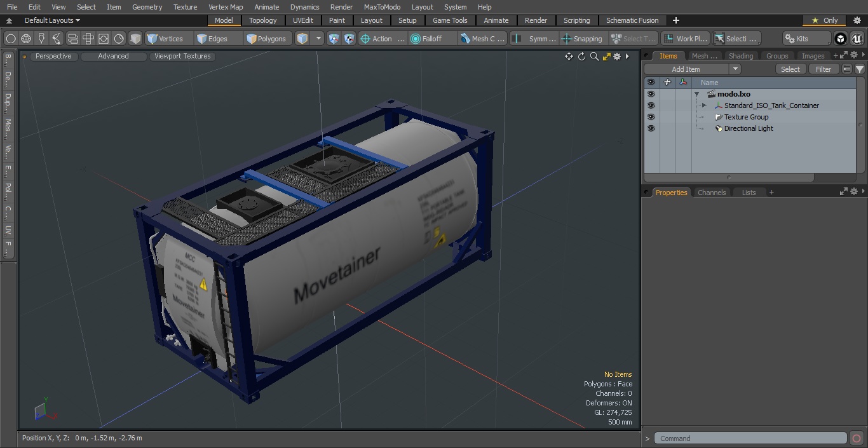The height and width of the screenshot is (448, 868).
Task: Toggle visibility of Texture Group
Action: (651, 117)
